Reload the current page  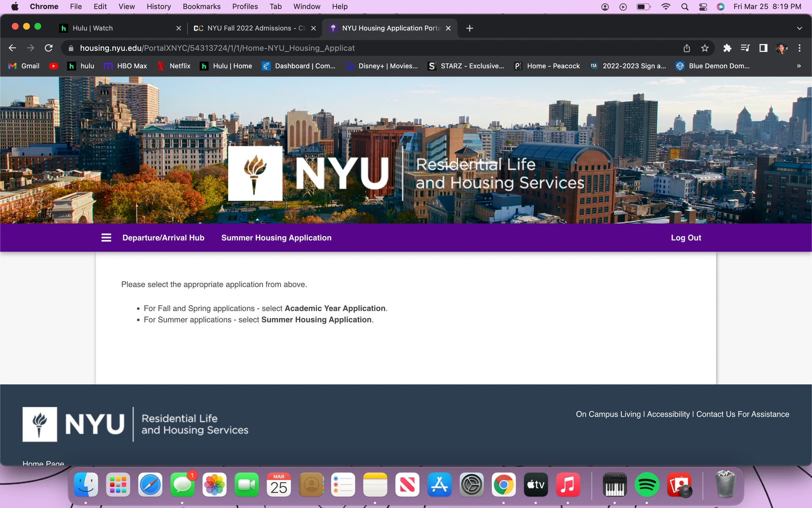click(49, 48)
